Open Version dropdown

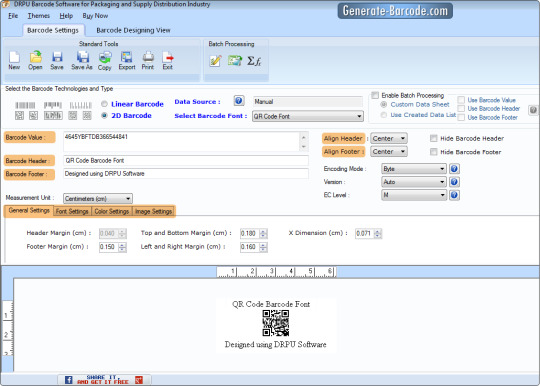(414, 182)
